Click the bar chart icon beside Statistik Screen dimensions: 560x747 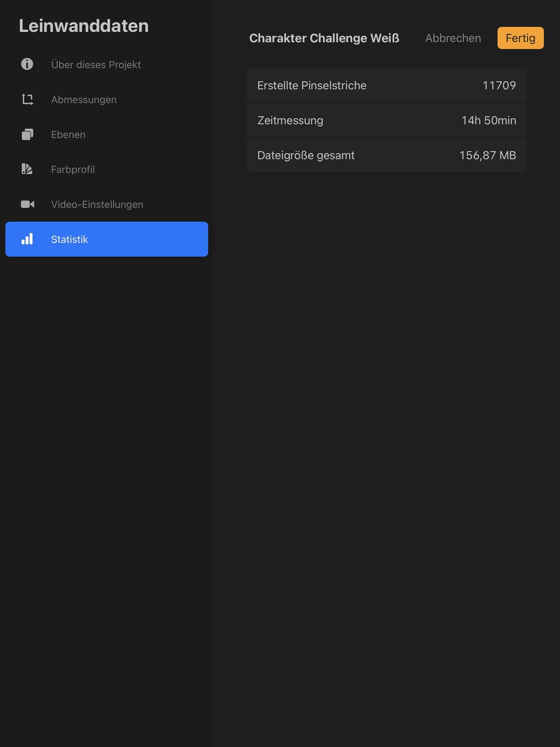pos(27,239)
